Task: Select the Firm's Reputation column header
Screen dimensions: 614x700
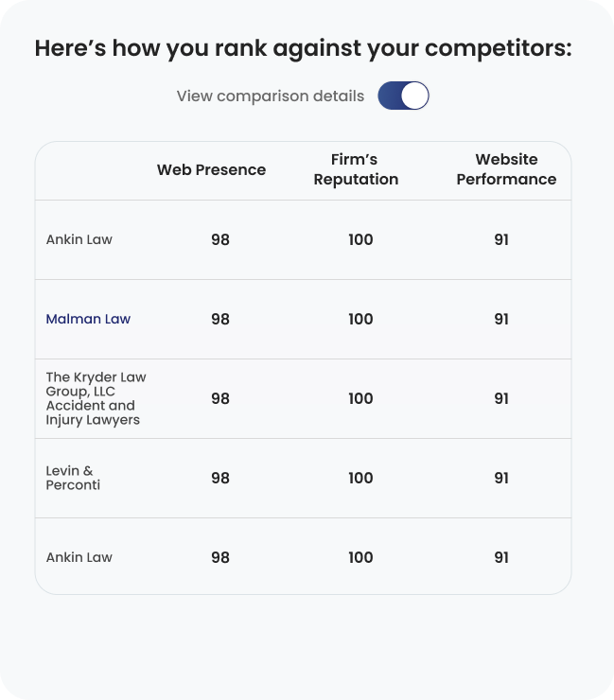Action: pyautogui.click(x=356, y=169)
